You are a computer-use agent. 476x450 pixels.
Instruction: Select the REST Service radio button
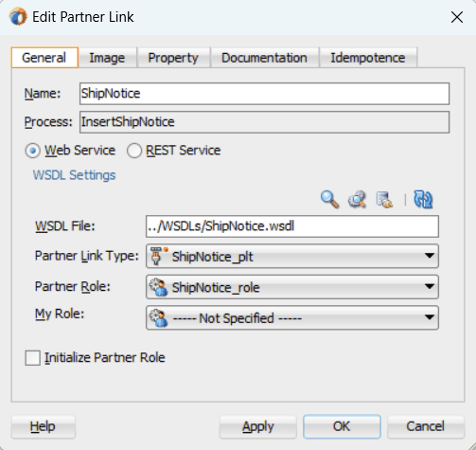(x=134, y=151)
